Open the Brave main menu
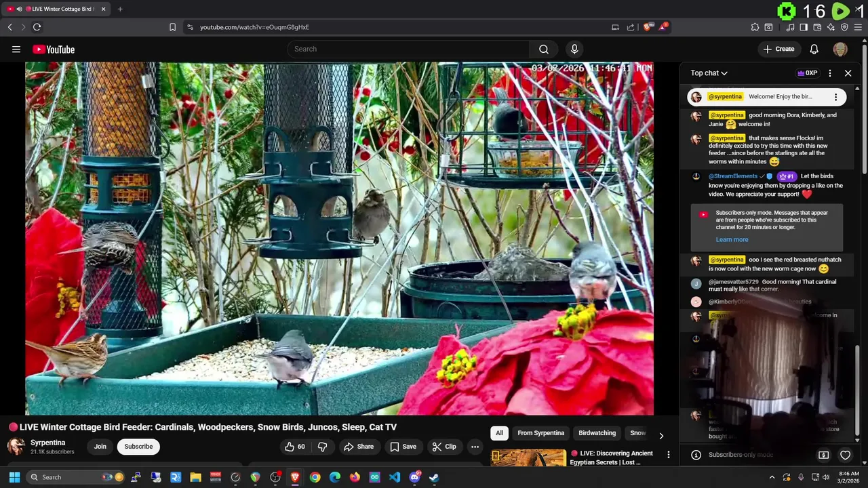 [x=859, y=27]
